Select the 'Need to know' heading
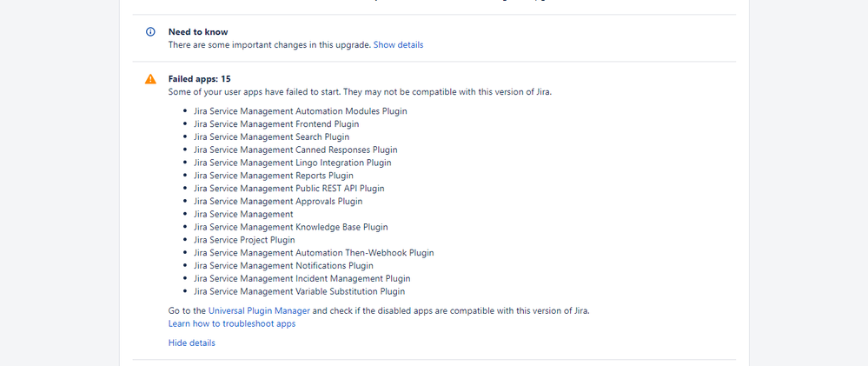The width and height of the screenshot is (868, 366). click(198, 32)
